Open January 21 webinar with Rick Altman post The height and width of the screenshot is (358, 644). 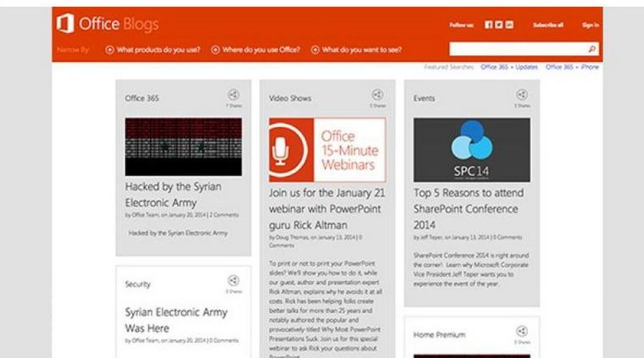click(327, 209)
